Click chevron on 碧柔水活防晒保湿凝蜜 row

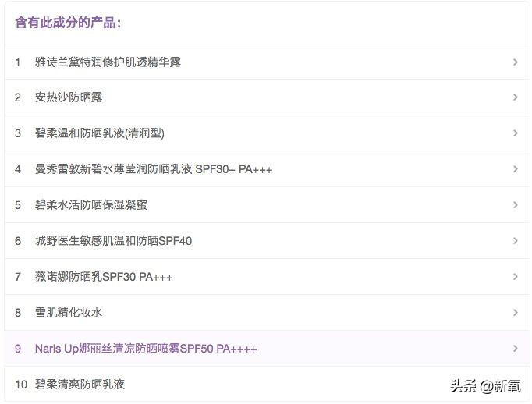click(x=516, y=205)
